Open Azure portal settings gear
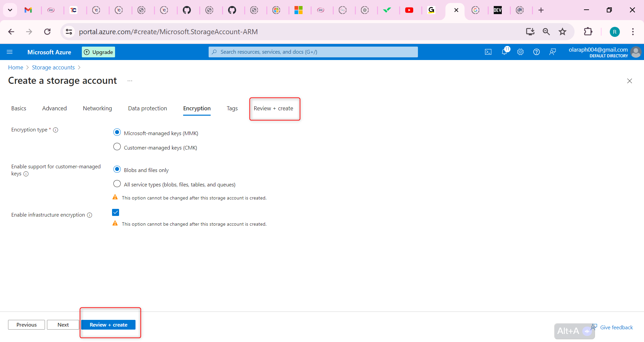This screenshot has height=342, width=644. coord(520,52)
